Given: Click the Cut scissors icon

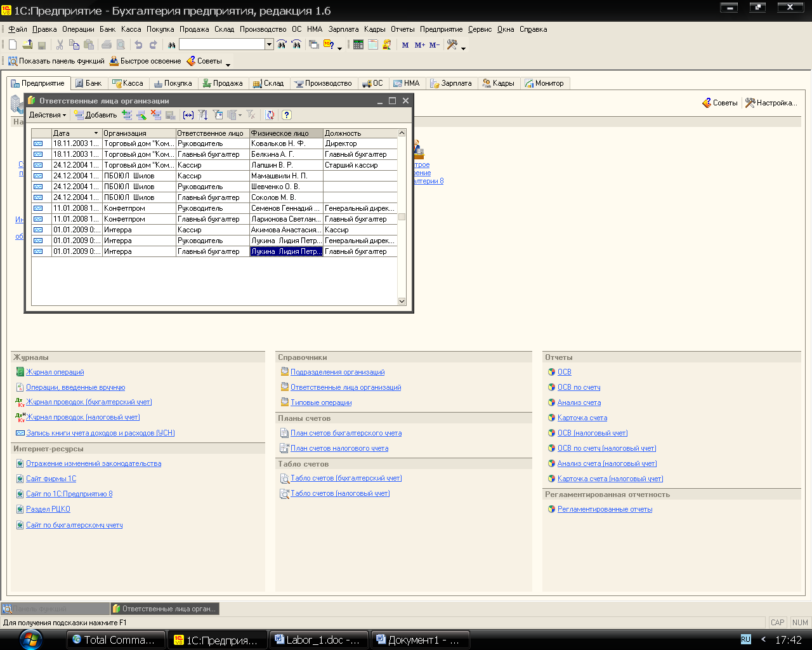Looking at the screenshot, I should [x=60, y=44].
